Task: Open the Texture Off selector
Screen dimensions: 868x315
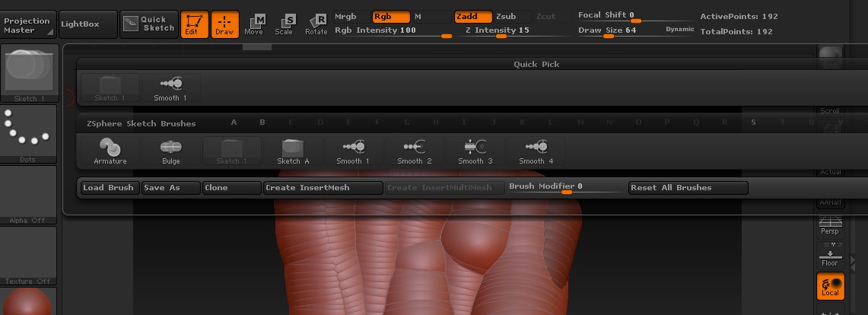Action: (28, 256)
